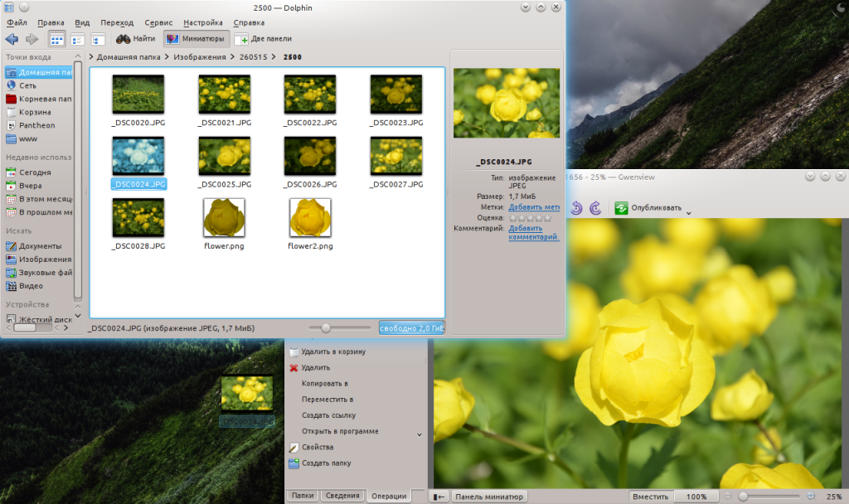Switch to the Сведения tab
Image resolution: width=849 pixels, height=504 pixels.
click(342, 496)
